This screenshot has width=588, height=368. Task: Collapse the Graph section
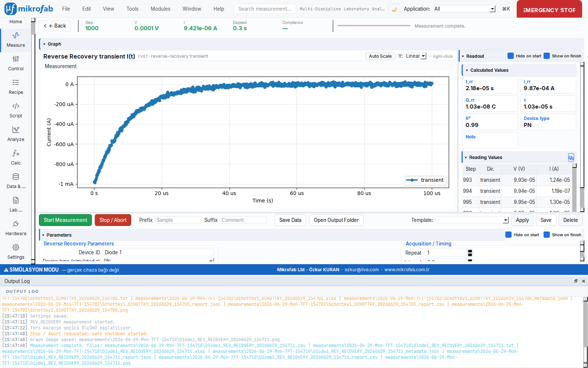44,44
